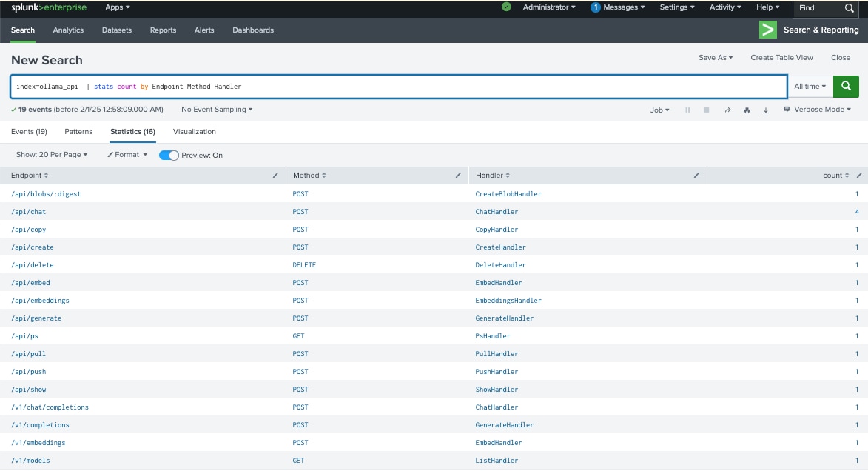This screenshot has width=868, height=471.
Task: Open the Administrator account menu
Action: tap(549, 7)
